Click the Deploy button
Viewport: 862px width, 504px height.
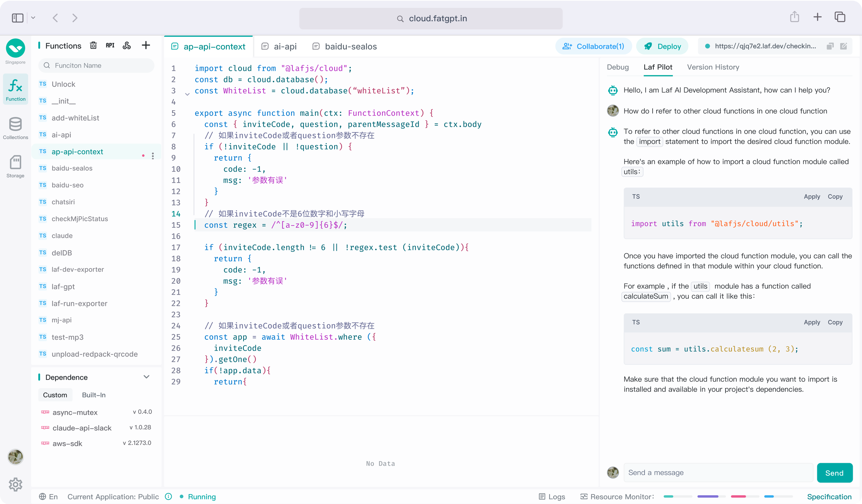pos(662,46)
